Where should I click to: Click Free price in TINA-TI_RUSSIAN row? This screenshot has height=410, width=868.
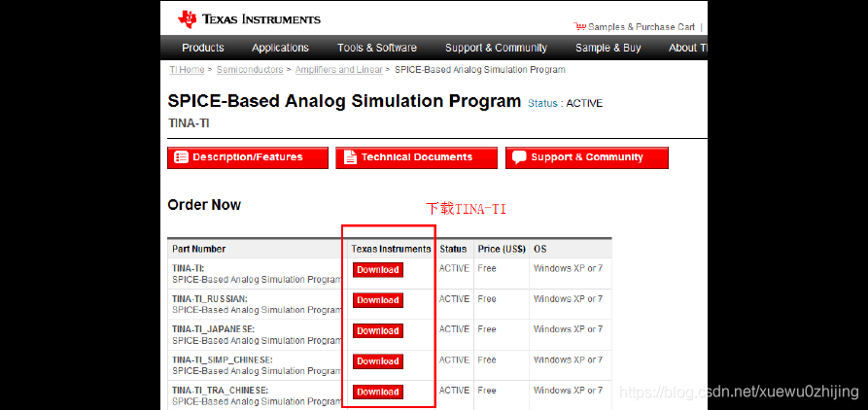point(487,299)
